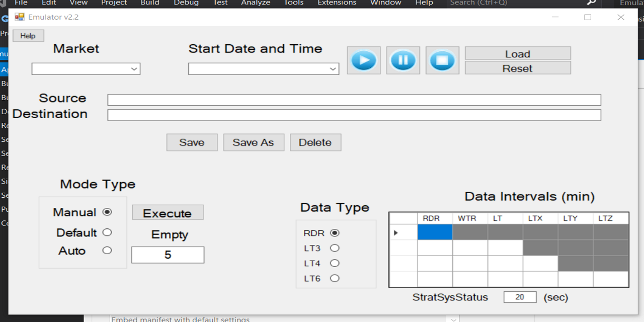Click the Load button
644x322 pixels.
pos(517,53)
